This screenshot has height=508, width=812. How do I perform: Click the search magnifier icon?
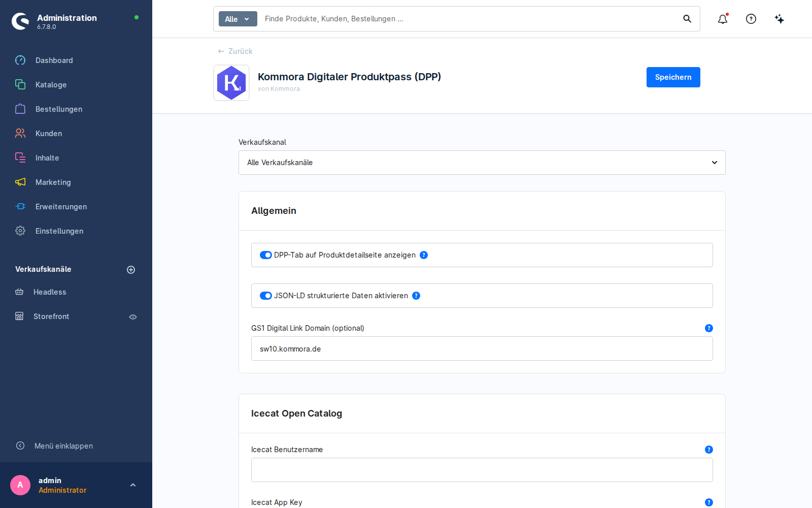(687, 19)
